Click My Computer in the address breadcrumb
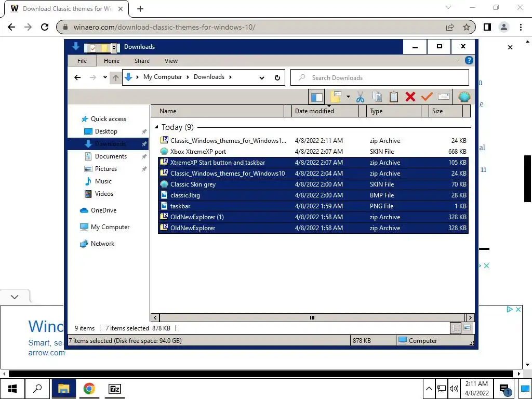 click(x=163, y=77)
